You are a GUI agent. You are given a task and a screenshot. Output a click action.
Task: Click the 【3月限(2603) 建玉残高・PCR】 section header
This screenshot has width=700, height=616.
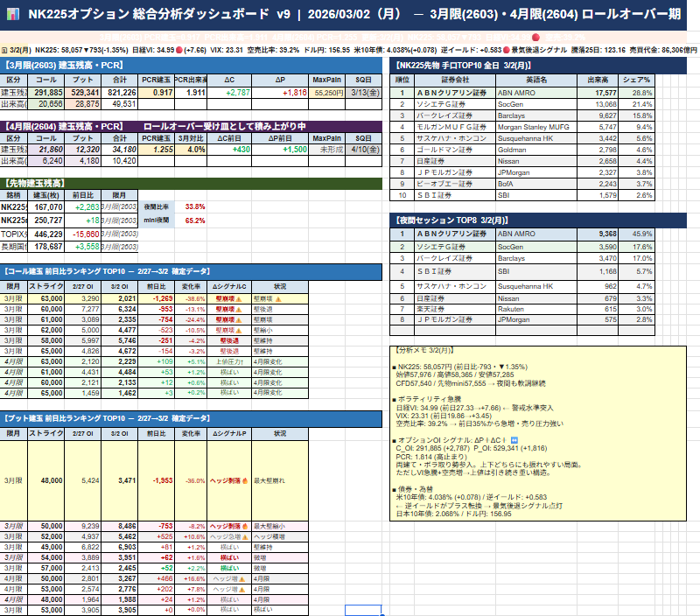[191, 65]
